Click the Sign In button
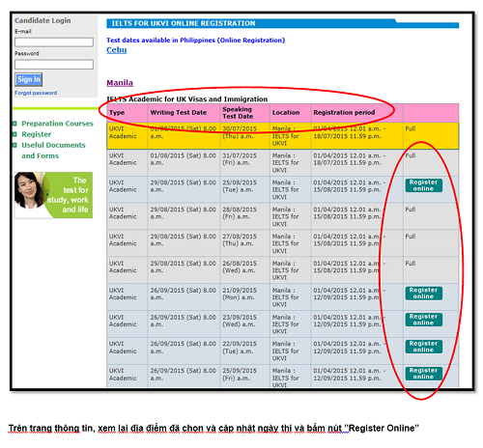Image resolution: width=483 pixels, height=448 pixels. [29, 79]
